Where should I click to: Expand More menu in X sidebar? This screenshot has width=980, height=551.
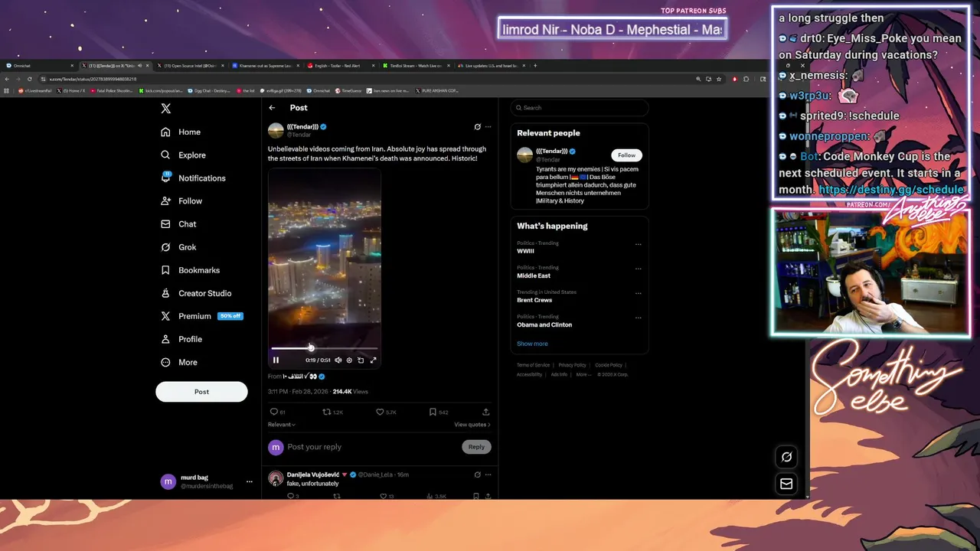coord(179,362)
